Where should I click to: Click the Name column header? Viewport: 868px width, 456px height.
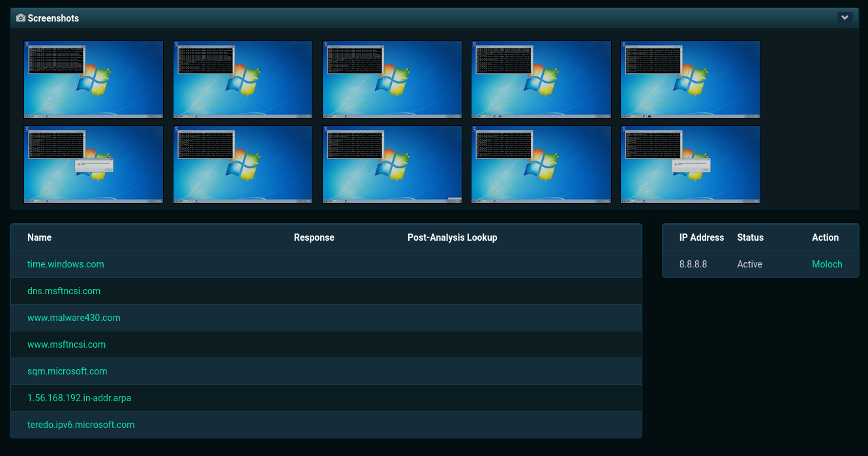pos(39,237)
